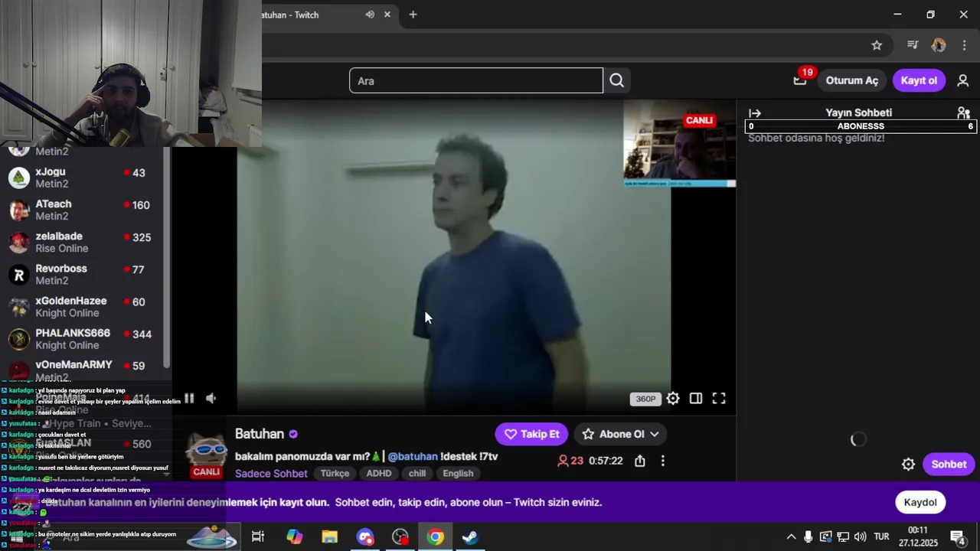Image resolution: width=980 pixels, height=551 pixels.
Task: Select the Türkçe tag
Action: coord(335,473)
